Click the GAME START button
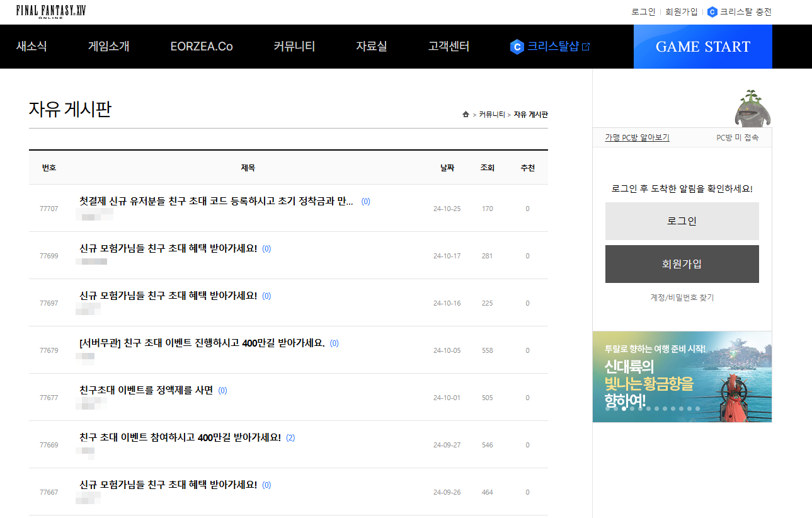Screen dimensions: 812x518 point(703,47)
